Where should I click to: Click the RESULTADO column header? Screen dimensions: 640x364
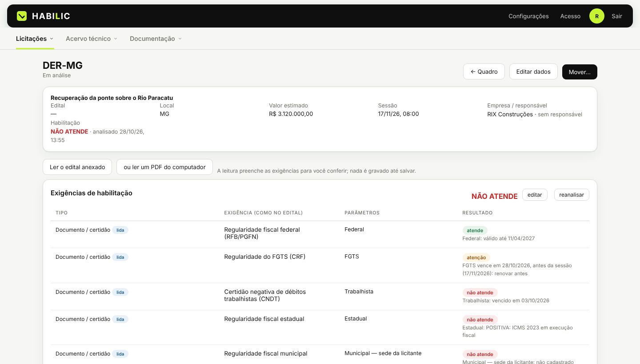tap(477, 213)
